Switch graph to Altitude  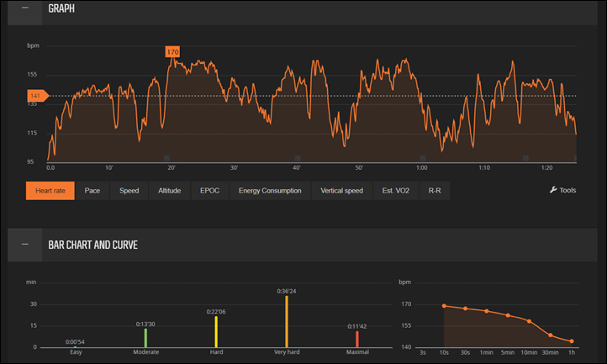click(169, 191)
